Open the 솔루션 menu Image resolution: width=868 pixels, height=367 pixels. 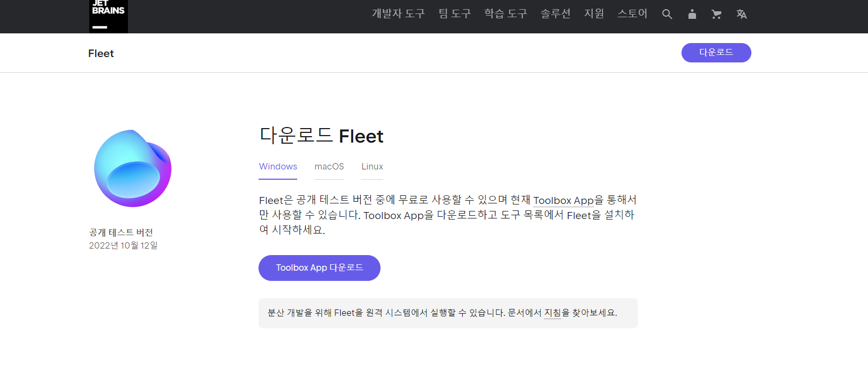click(556, 13)
